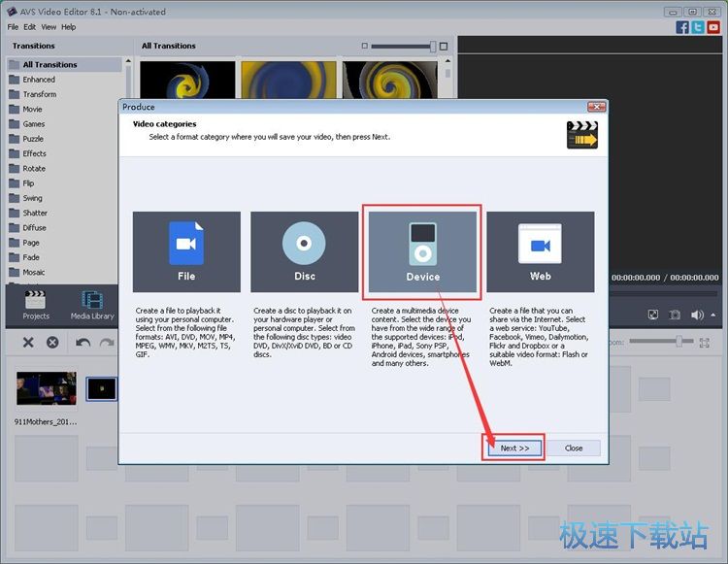The width and height of the screenshot is (728, 564).
Task: Close the Produce dialog with the X
Action: point(596,107)
